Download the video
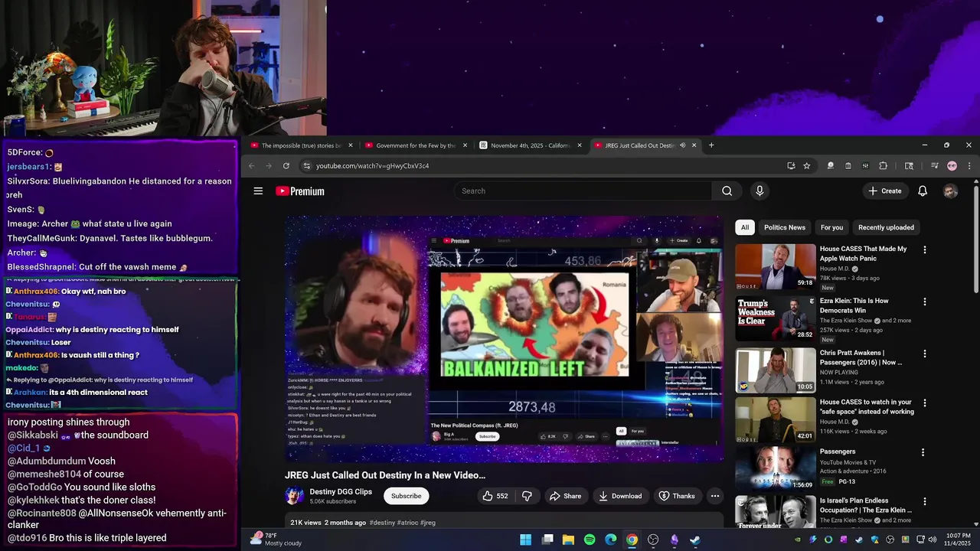 click(620, 496)
